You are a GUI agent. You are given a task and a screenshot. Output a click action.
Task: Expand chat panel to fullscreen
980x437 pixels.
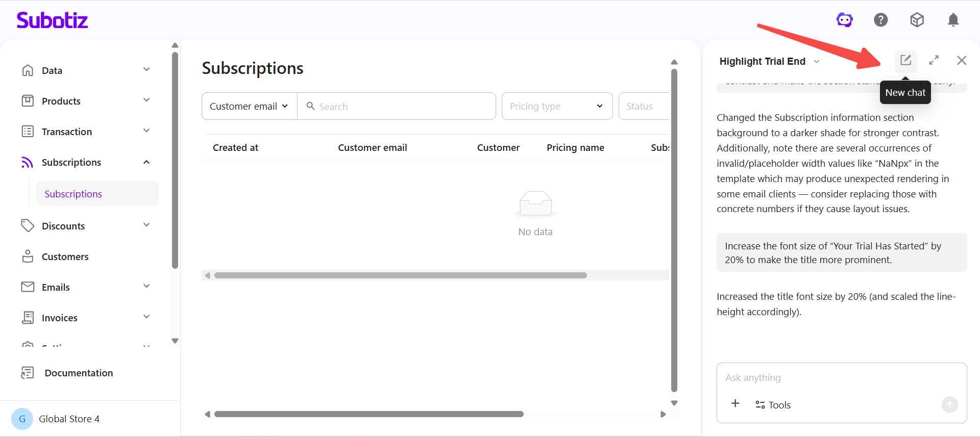934,60
